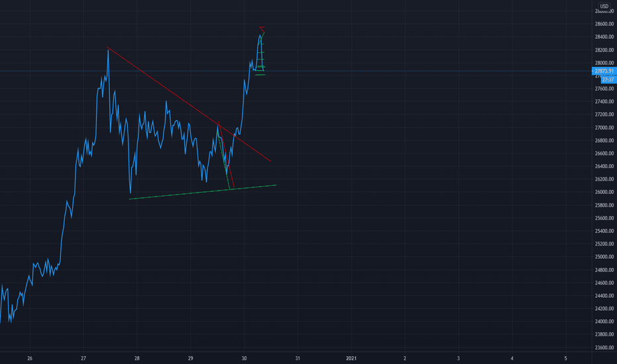Select the red descending trendline
Viewport: 617px width, 364px height.
pos(189,105)
